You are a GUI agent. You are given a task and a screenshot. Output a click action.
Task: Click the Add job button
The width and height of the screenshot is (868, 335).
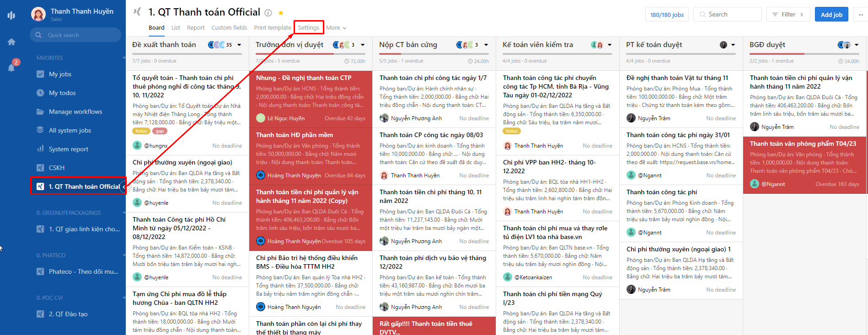(x=831, y=14)
